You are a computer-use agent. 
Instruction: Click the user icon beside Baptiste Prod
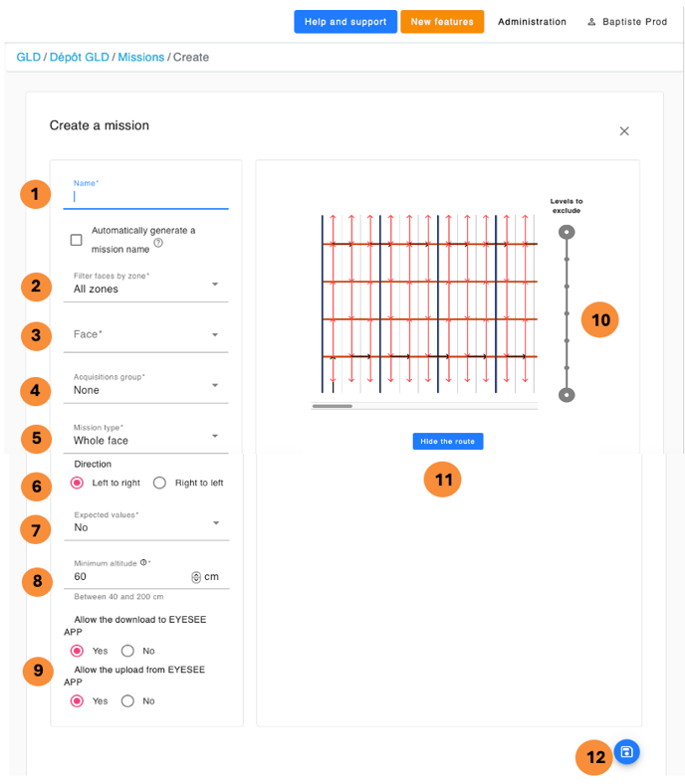pyautogui.click(x=592, y=22)
